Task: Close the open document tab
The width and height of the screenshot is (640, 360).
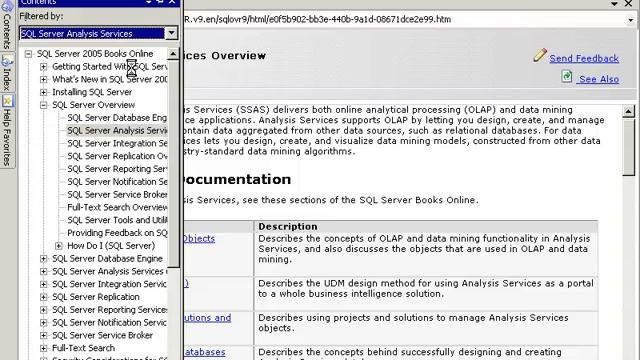Action: point(629,4)
